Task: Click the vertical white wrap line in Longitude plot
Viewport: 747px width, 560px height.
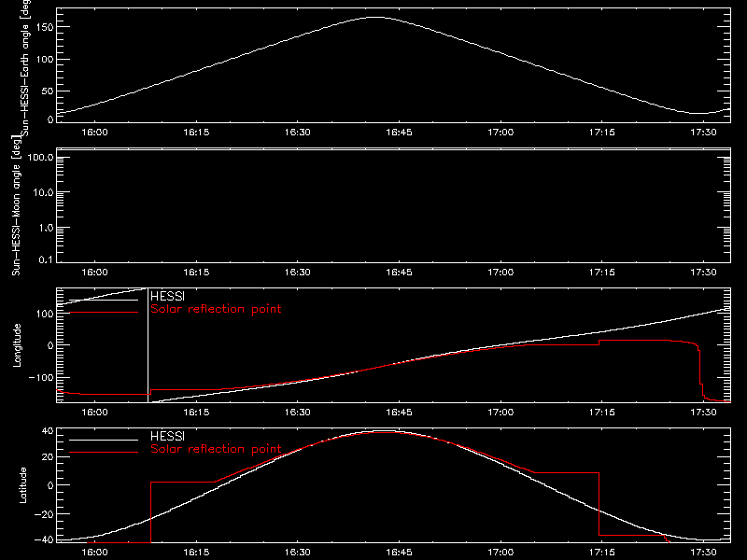Action: (148, 345)
